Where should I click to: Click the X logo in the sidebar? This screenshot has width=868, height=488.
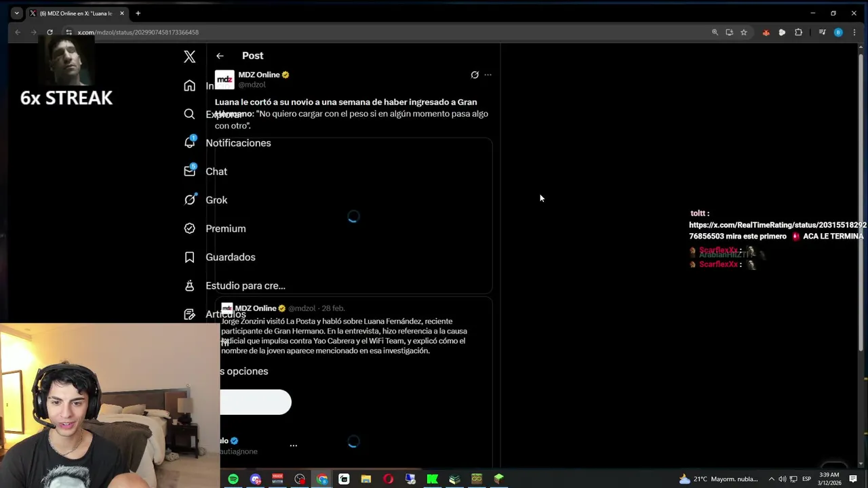click(190, 57)
